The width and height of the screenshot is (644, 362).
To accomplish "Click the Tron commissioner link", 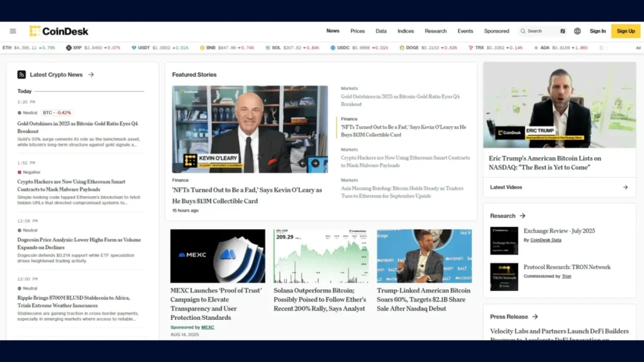I will (567, 277).
